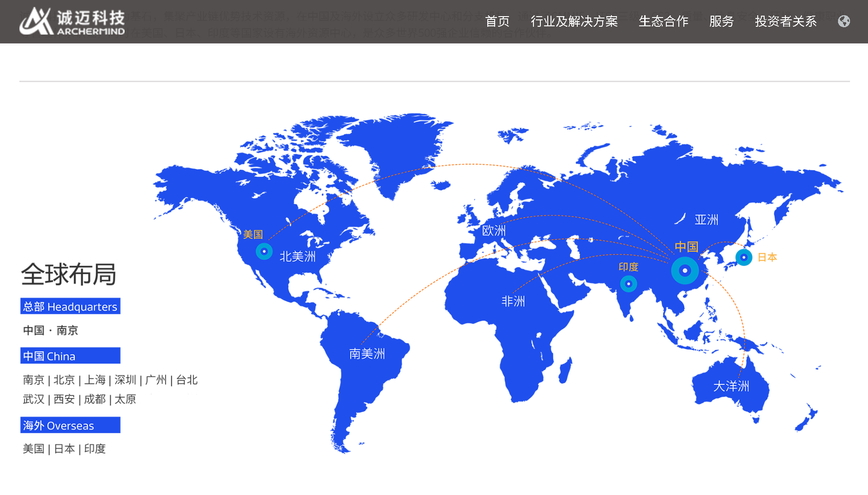Click the 欧洲 label on the map
This screenshot has height=495, width=868.
494,231
